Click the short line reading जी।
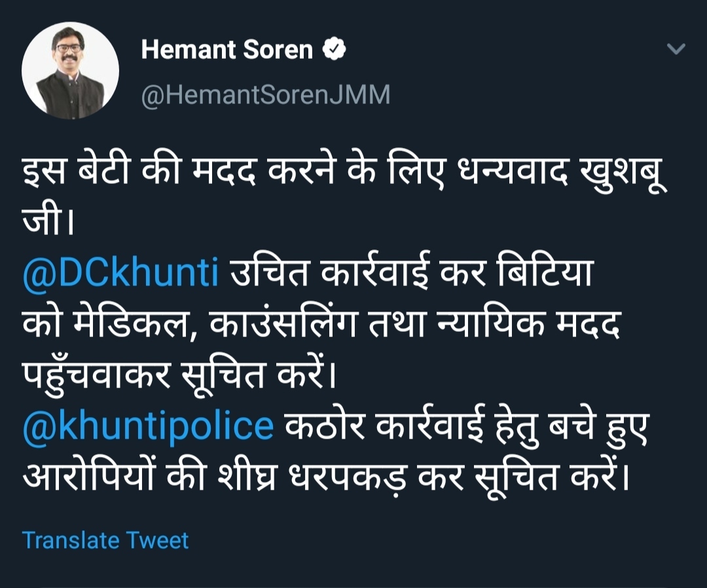Image resolution: width=707 pixels, height=588 pixels. pyautogui.click(x=48, y=221)
